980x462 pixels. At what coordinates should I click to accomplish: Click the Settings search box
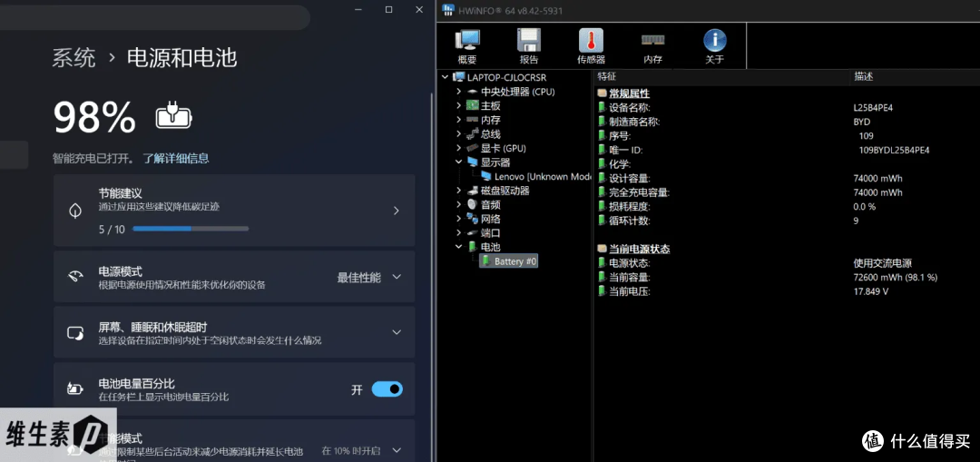click(153, 17)
